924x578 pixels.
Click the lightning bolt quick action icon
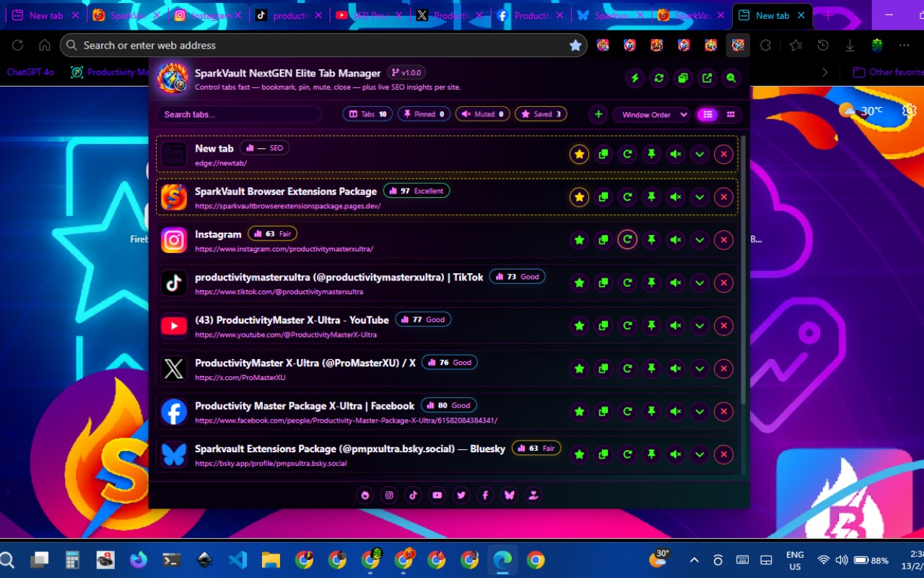tap(635, 78)
